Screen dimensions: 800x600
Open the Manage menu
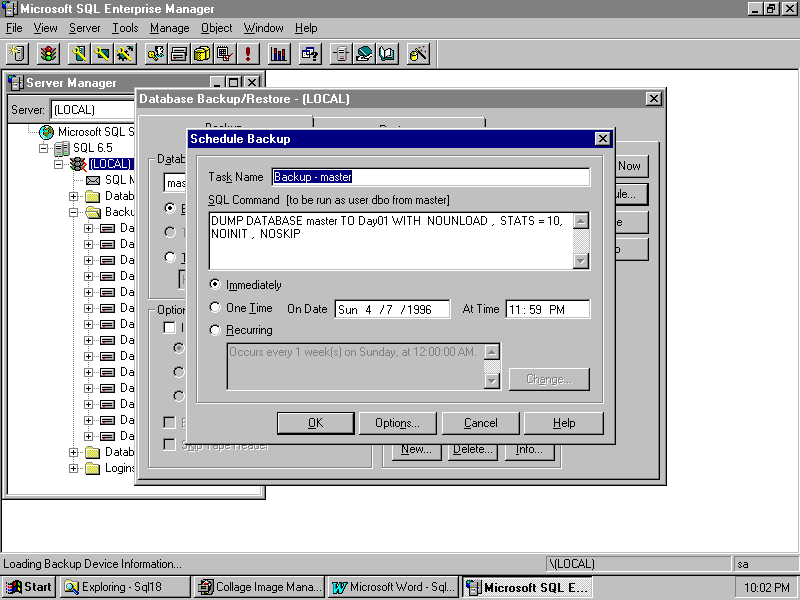169,28
